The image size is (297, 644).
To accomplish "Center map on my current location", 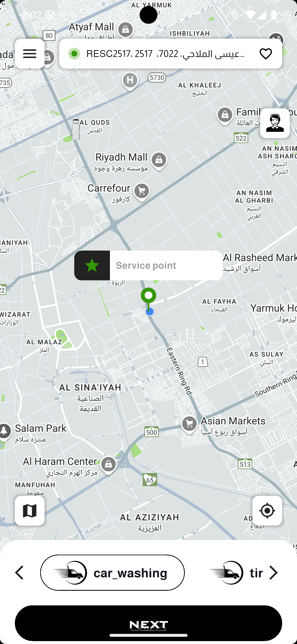I will (x=267, y=510).
